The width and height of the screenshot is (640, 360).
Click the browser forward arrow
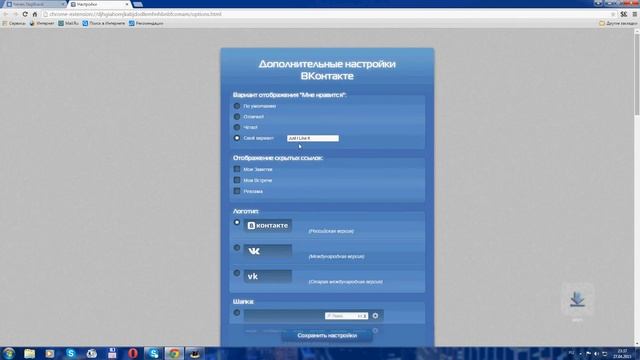click(x=15, y=14)
